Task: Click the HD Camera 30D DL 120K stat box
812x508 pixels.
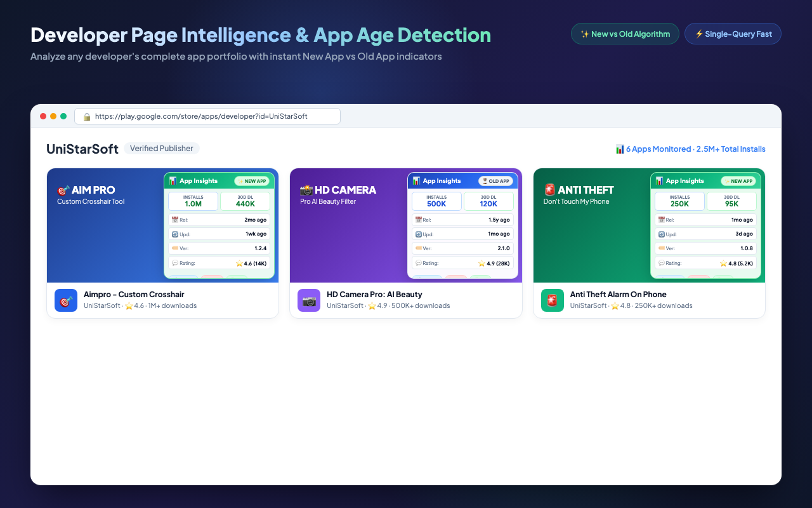Action: tap(488, 201)
